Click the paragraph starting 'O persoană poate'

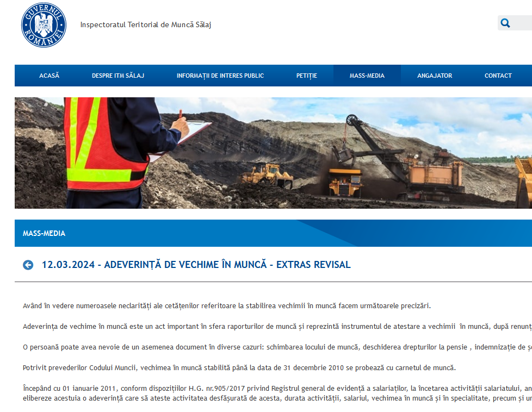(x=272, y=347)
